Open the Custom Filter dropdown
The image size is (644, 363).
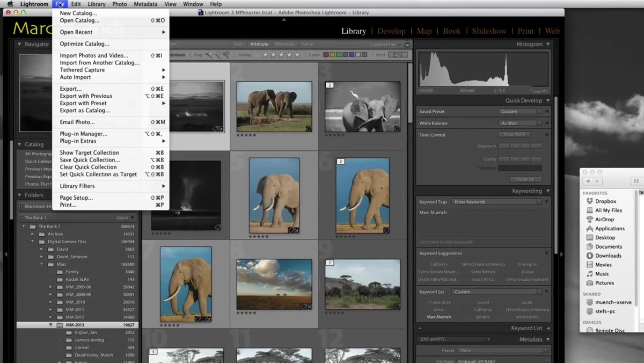point(385,45)
